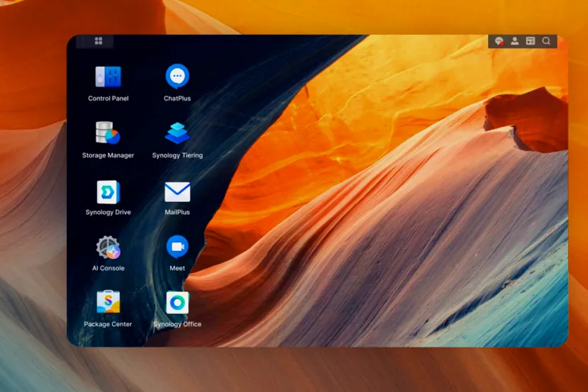Launch MailPlus
The image size is (588, 392).
pos(177,192)
